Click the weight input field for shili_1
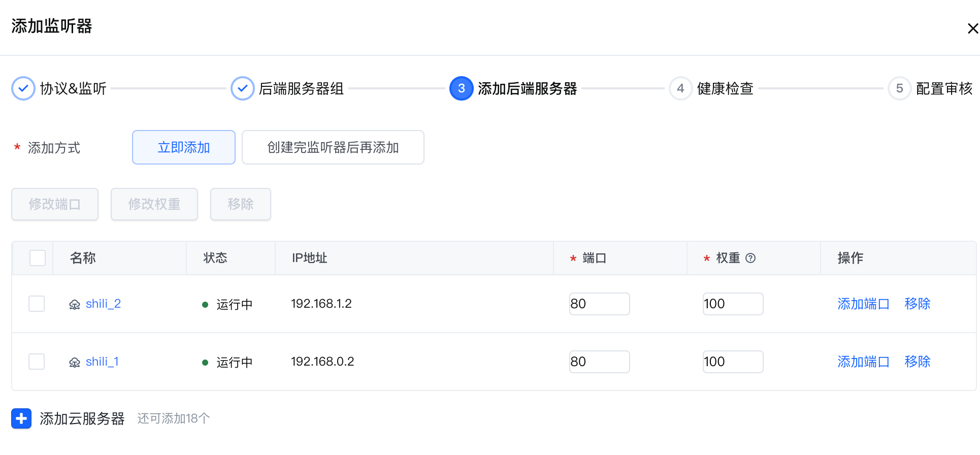The image size is (980, 455). point(733,362)
